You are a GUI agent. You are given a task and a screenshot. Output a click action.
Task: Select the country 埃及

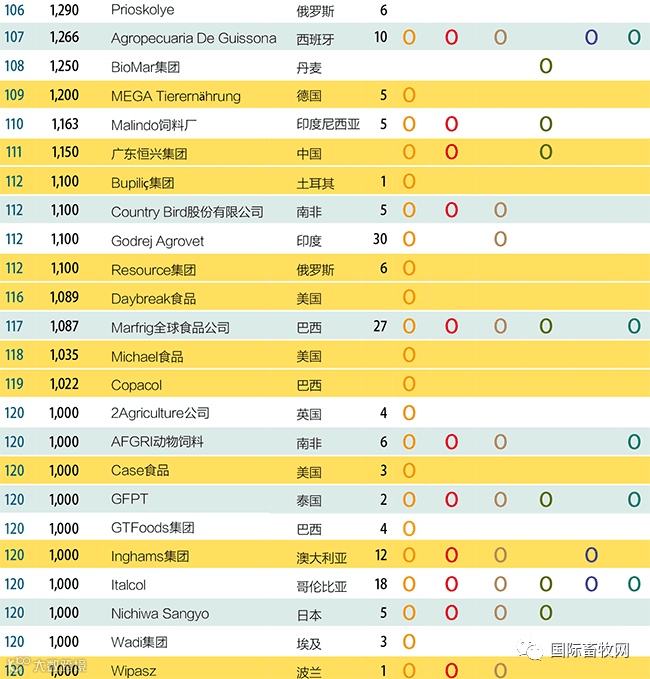coord(309,644)
